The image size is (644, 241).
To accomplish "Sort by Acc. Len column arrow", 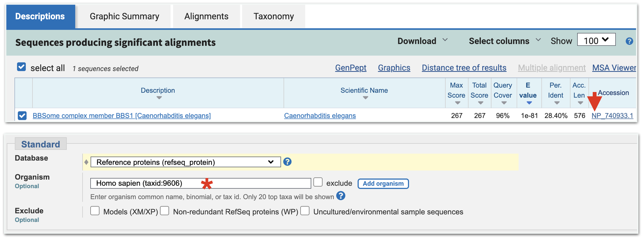I will 580,103.
